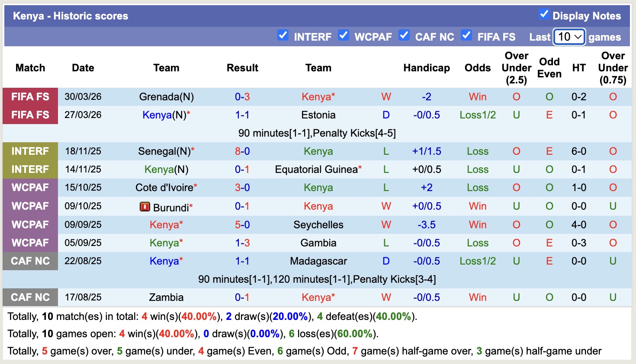This screenshot has width=636, height=364.
Task: Open the Madagascar team link
Action: (x=318, y=261)
